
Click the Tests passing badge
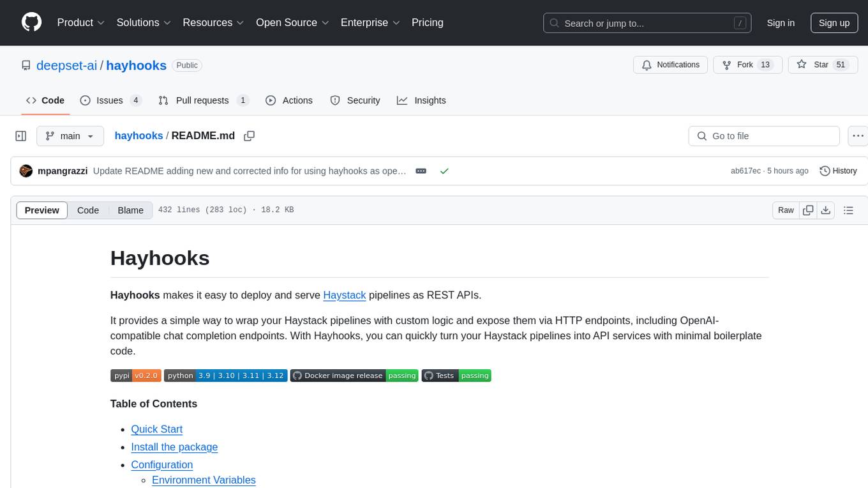pos(456,376)
